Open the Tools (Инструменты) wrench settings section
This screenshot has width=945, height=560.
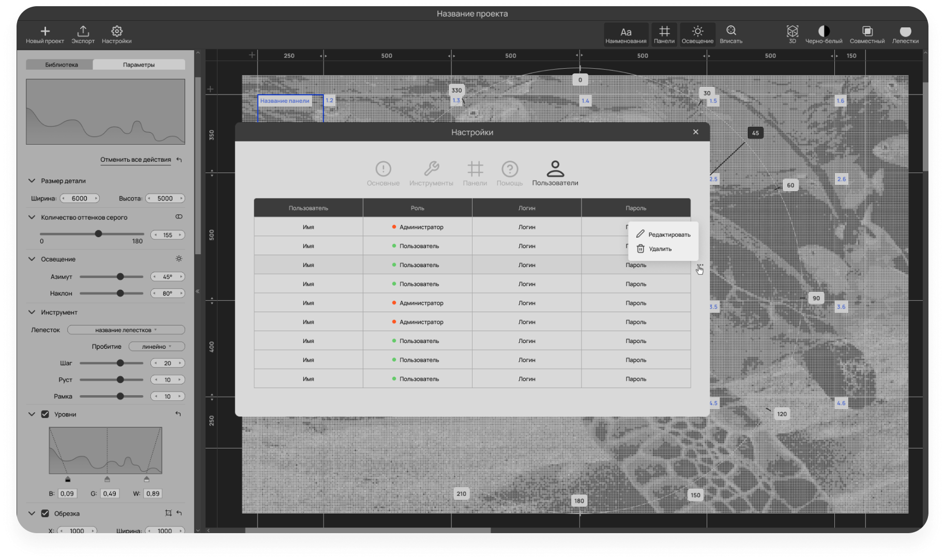[431, 169]
